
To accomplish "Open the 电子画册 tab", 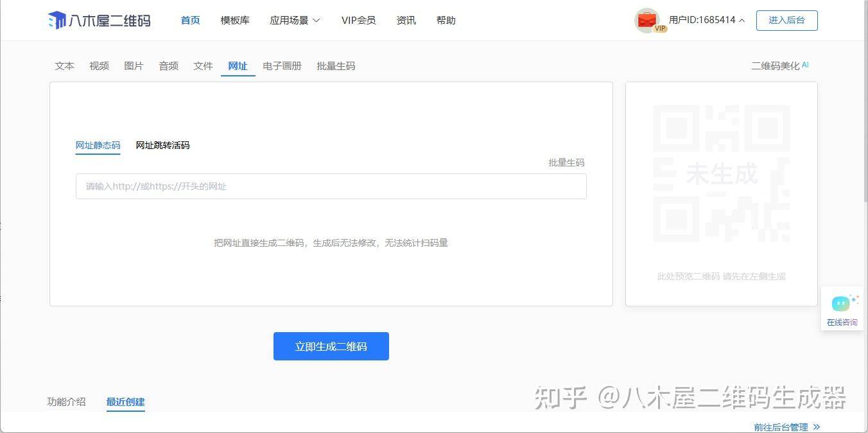I will point(282,66).
